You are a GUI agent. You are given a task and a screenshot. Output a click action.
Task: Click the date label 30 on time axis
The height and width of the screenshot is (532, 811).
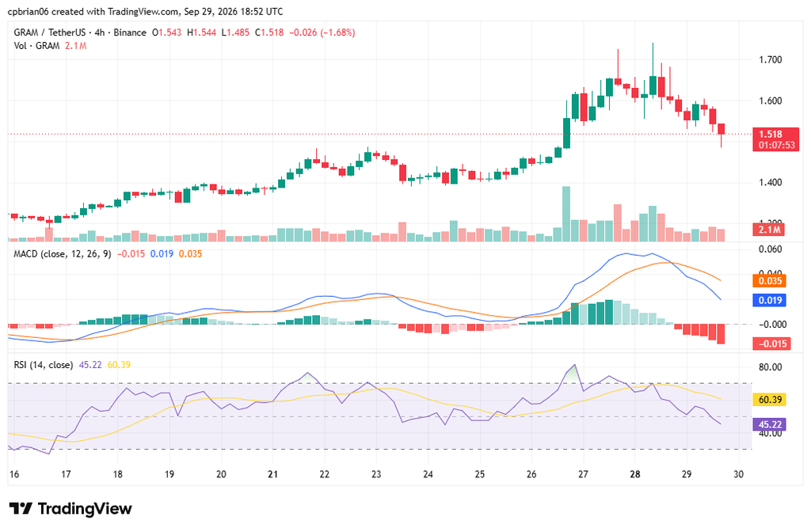pyautogui.click(x=739, y=475)
